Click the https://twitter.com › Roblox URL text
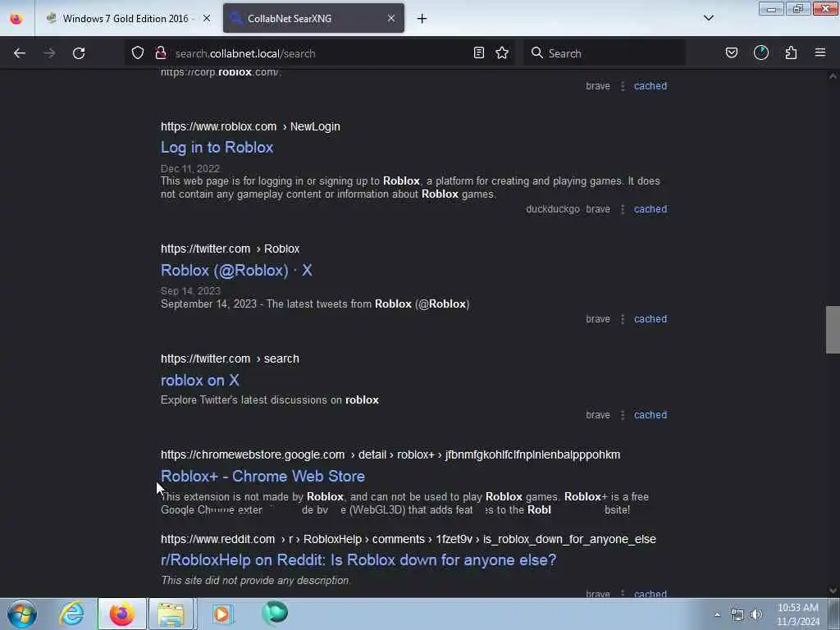 (230, 249)
